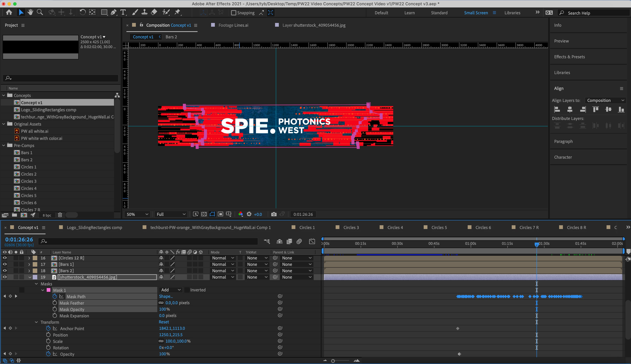Click the Puppet Pin tool
The height and width of the screenshot is (364, 631).
click(178, 12)
